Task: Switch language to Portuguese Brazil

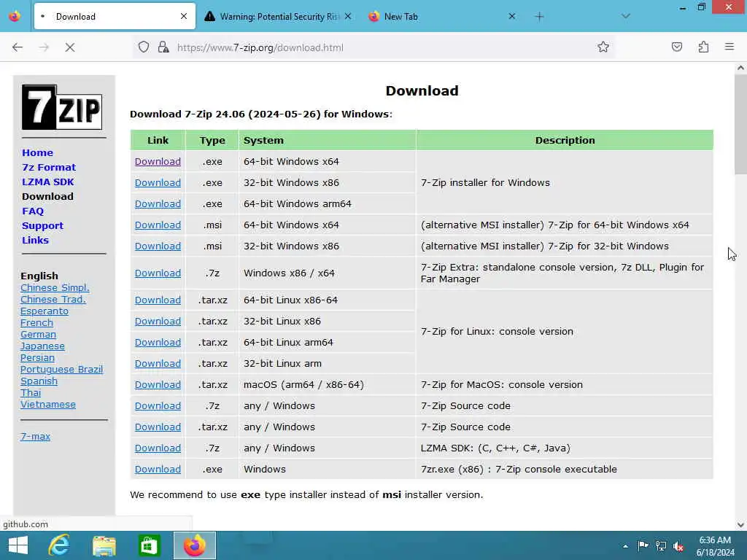Action: point(61,370)
